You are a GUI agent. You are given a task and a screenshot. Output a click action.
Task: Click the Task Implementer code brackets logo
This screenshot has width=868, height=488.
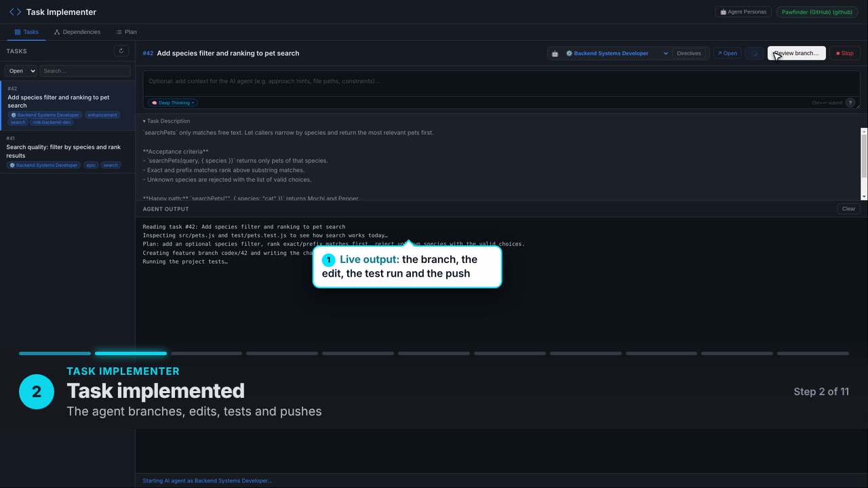[15, 12]
